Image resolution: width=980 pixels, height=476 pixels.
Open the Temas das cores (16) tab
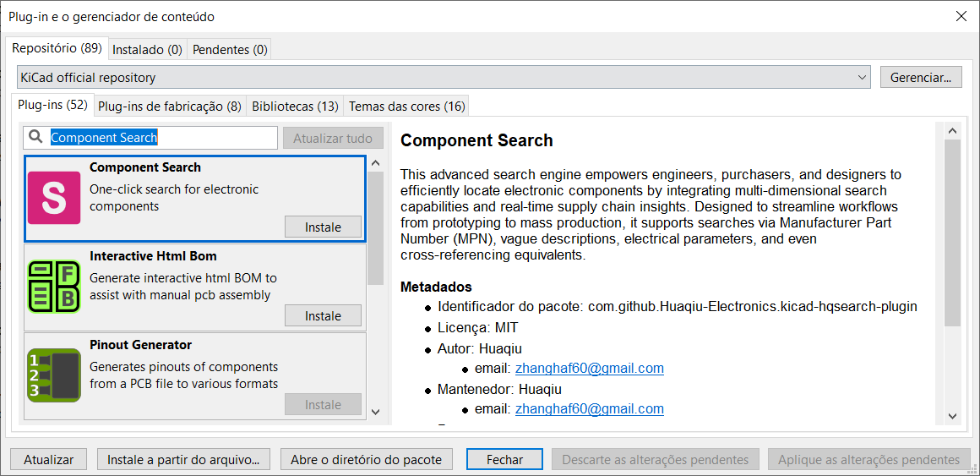407,107
